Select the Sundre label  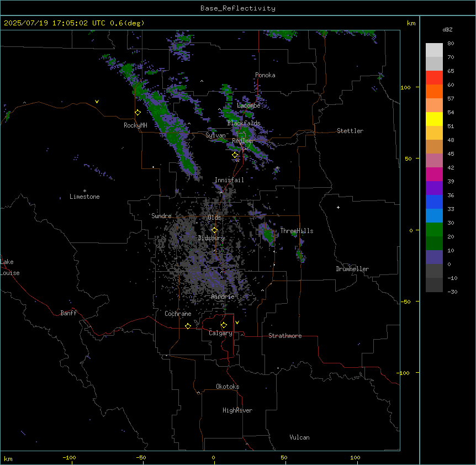(x=161, y=216)
